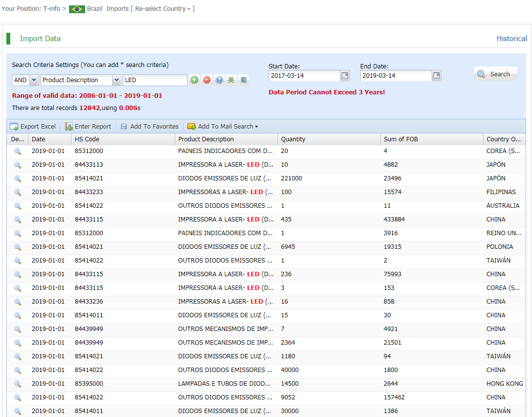The width and height of the screenshot is (532, 417).
Task: View details of HONG KONG record
Action: [x=18, y=384]
